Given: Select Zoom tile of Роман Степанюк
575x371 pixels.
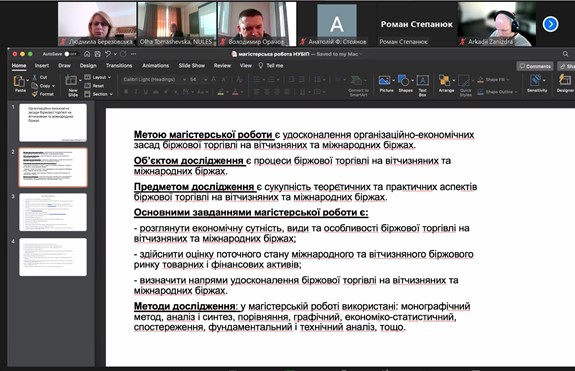Looking at the screenshot, I should [417, 24].
